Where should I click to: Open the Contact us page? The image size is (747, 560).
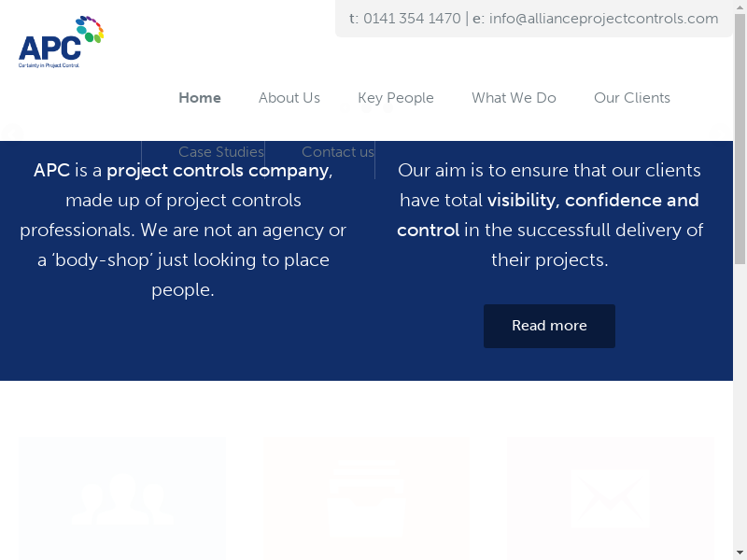click(x=338, y=152)
